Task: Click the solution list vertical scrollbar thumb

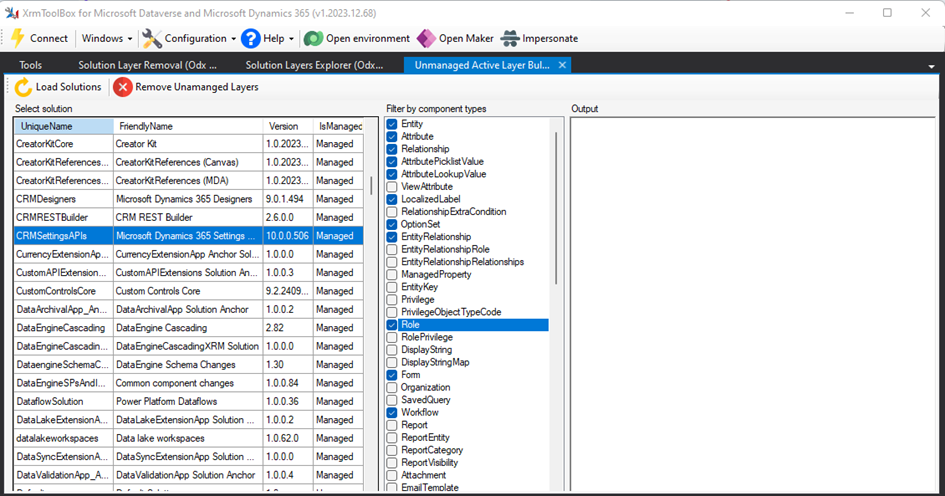Action: coord(371,186)
